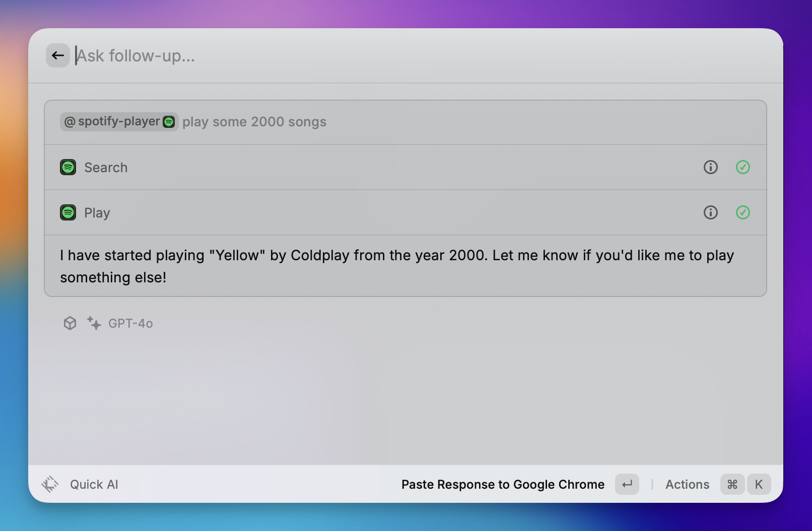Click the green checkmark on Search row
Screen dimensions: 812x531
point(742,167)
